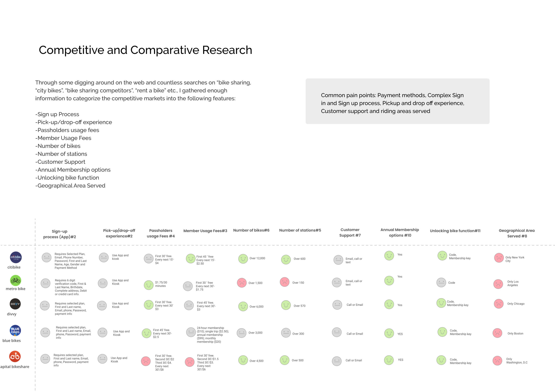Click the citibike logo
This screenshot has width=555, height=392.
click(16, 257)
